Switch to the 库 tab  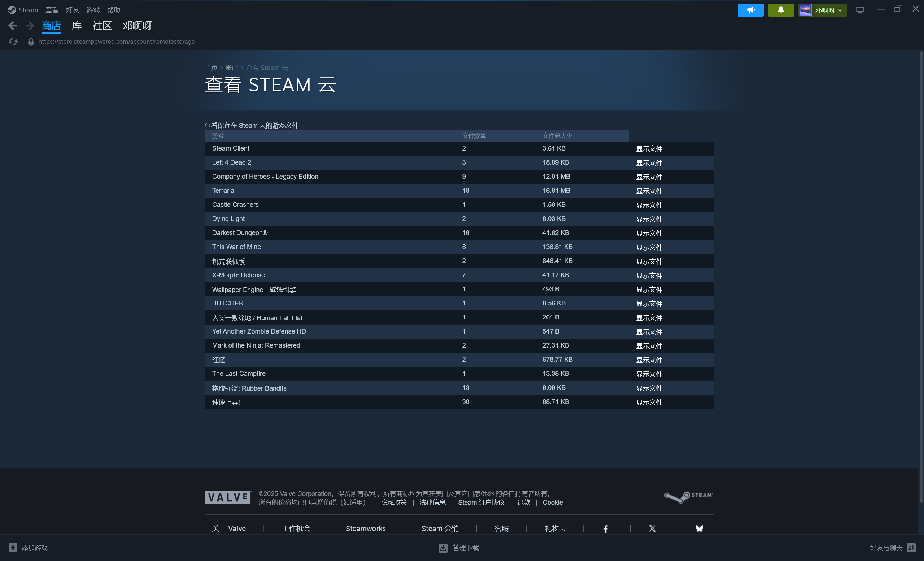point(77,26)
